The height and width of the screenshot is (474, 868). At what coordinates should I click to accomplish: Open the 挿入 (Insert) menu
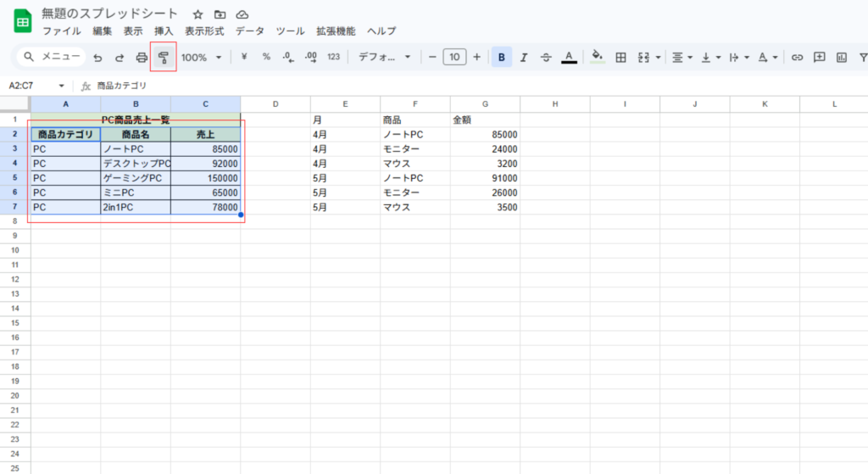pyautogui.click(x=164, y=31)
